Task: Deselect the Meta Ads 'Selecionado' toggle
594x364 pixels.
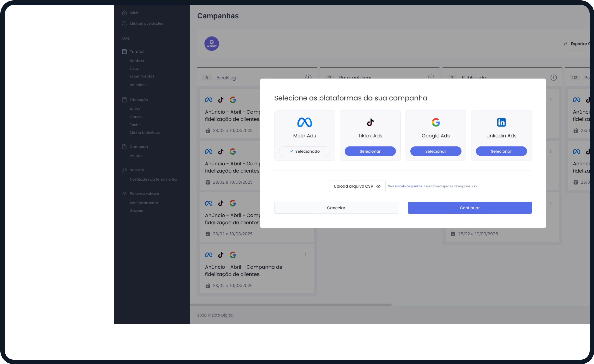Action: click(x=304, y=151)
